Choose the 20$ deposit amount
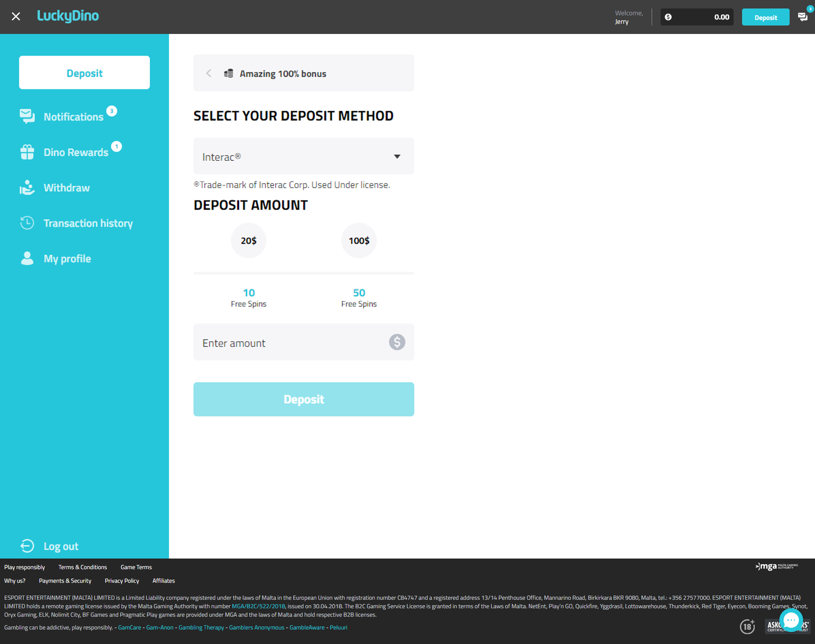Image resolution: width=815 pixels, height=644 pixels. [249, 241]
